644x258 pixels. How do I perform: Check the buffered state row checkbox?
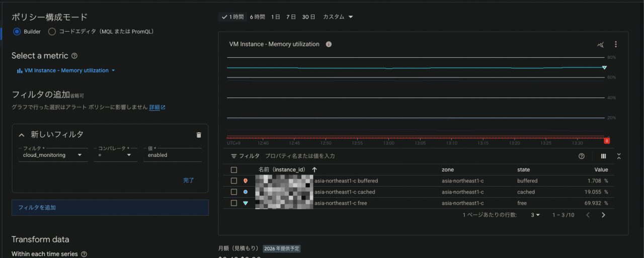pyautogui.click(x=234, y=181)
